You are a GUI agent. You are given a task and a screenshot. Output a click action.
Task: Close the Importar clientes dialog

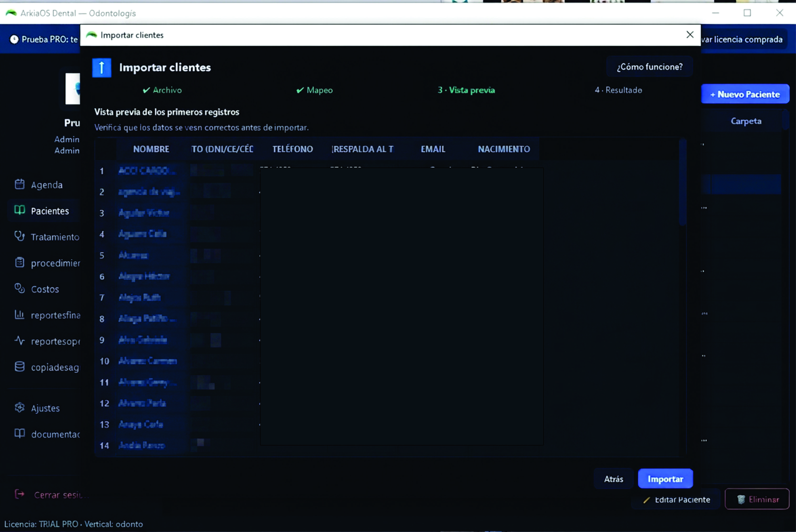[689, 35]
